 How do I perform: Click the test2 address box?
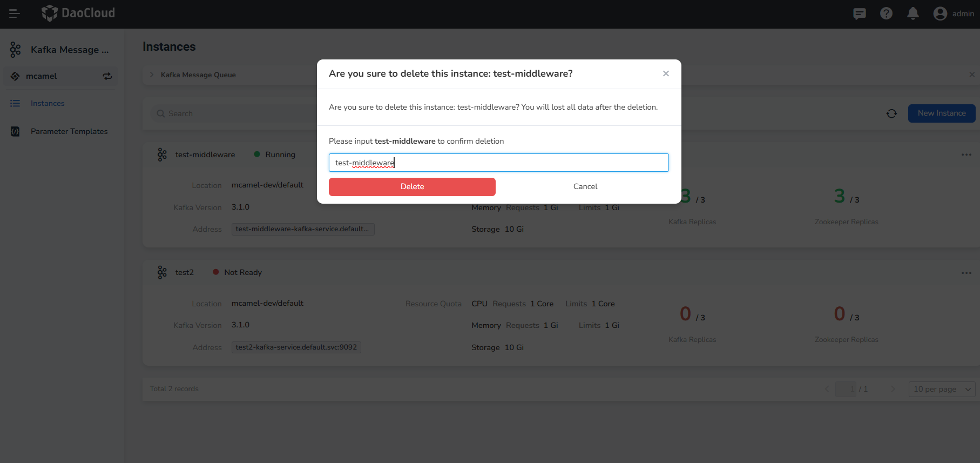[x=296, y=347]
